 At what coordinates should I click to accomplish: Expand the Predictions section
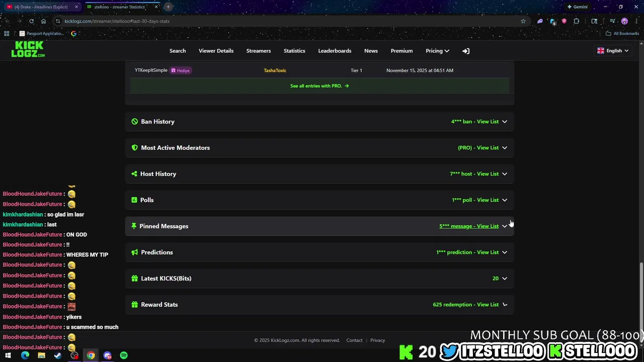point(319,252)
